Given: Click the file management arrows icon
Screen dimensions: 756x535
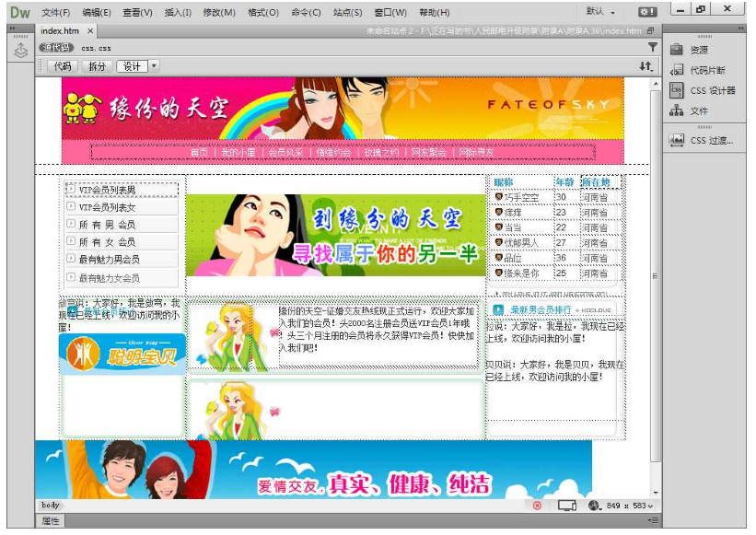Looking at the screenshot, I should [x=646, y=66].
